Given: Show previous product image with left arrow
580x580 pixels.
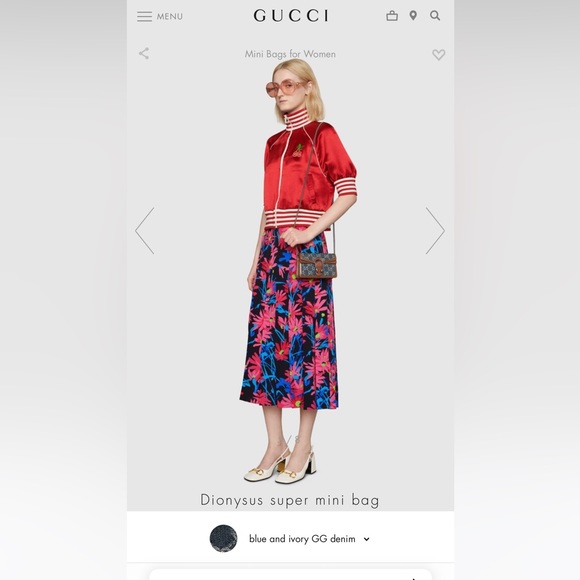Looking at the screenshot, I should point(145,230).
